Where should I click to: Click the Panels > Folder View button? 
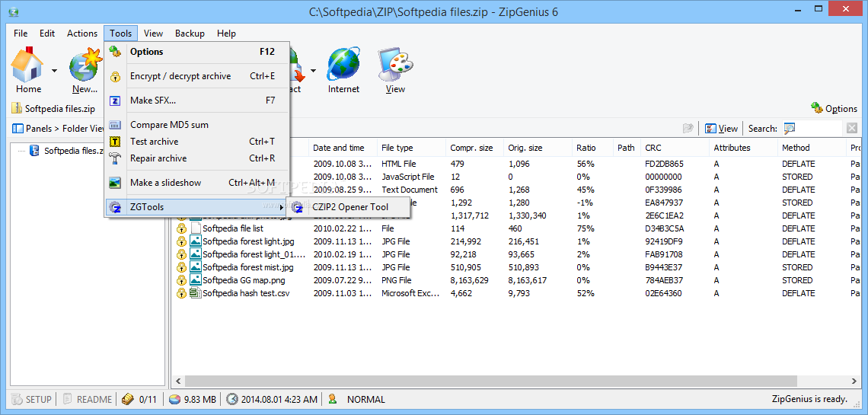click(x=58, y=129)
